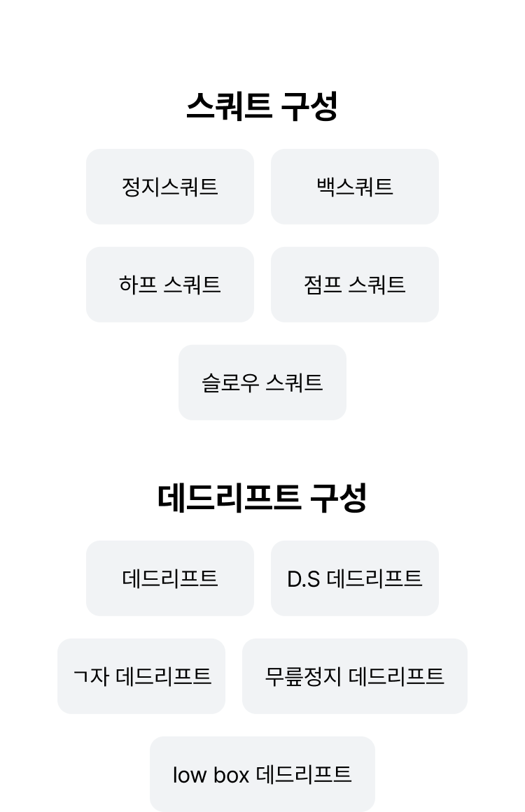525x812 pixels.
Task: Toggle the D.S 데드리프트 exercise chip
Action: click(x=354, y=578)
